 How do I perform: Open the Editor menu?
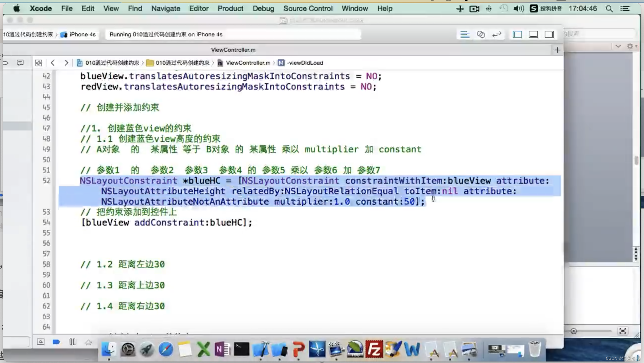coord(199,8)
